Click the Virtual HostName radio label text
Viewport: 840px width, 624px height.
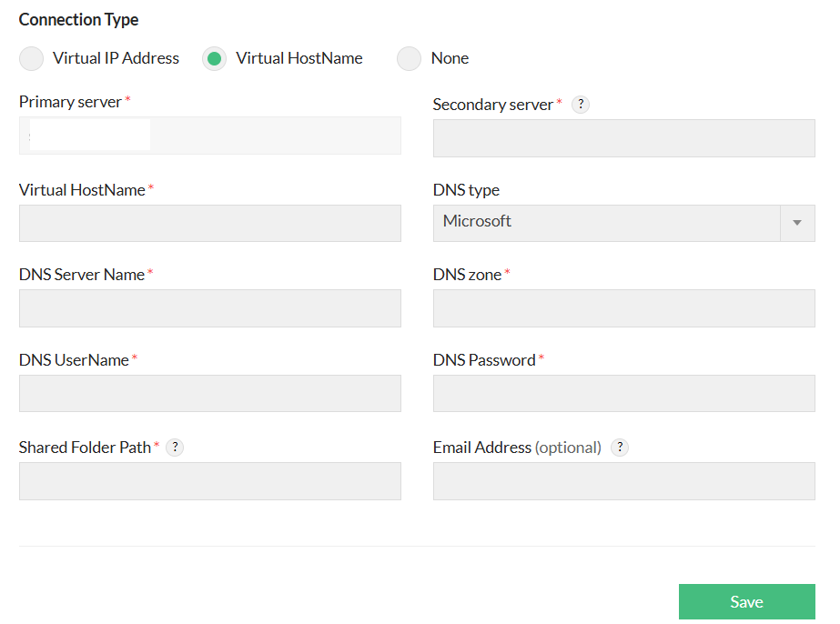[x=299, y=59]
